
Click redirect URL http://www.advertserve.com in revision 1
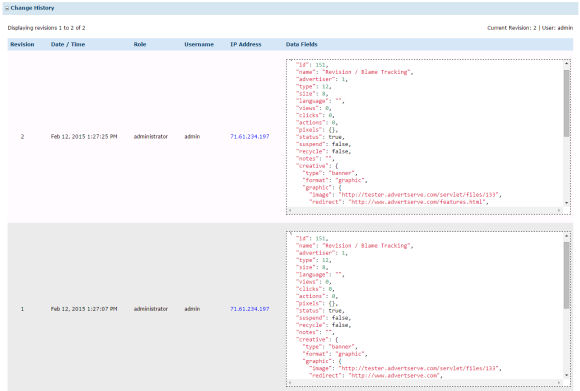click(x=394, y=375)
